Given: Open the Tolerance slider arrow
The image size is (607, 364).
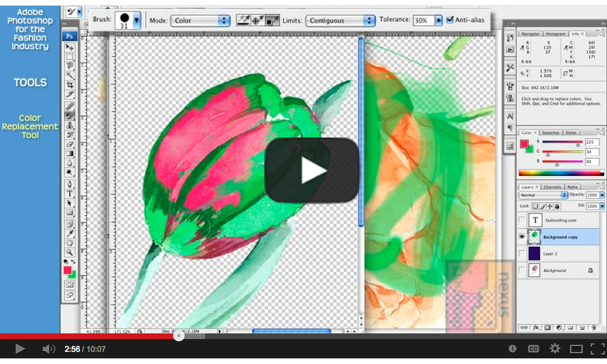Looking at the screenshot, I should pyautogui.click(x=438, y=20).
